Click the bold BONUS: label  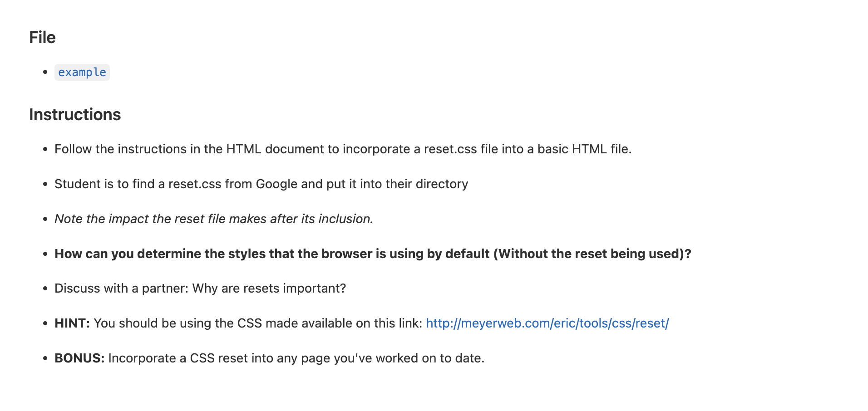(x=79, y=358)
